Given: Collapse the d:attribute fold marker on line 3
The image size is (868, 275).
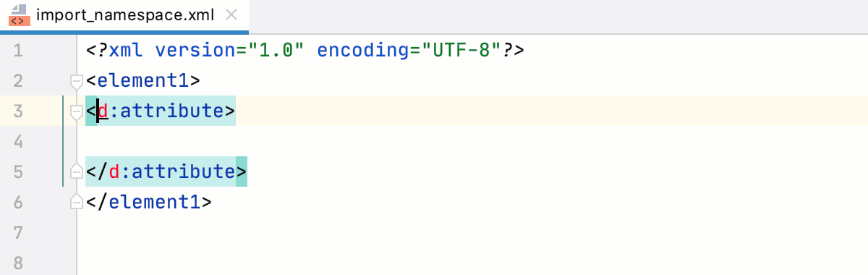Looking at the screenshot, I should [x=75, y=111].
